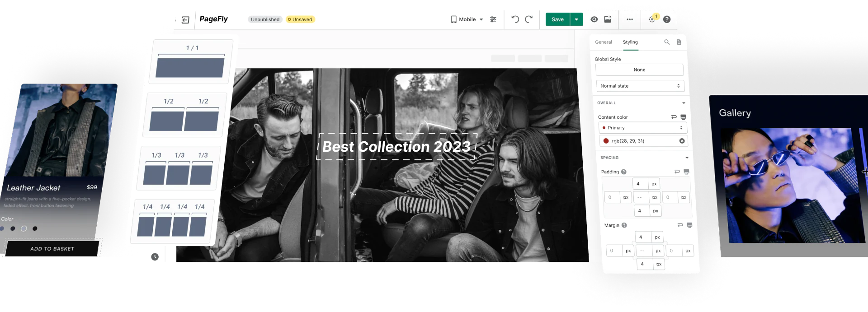The image size is (868, 312).
Task: Click the top padding value field
Action: click(640, 184)
